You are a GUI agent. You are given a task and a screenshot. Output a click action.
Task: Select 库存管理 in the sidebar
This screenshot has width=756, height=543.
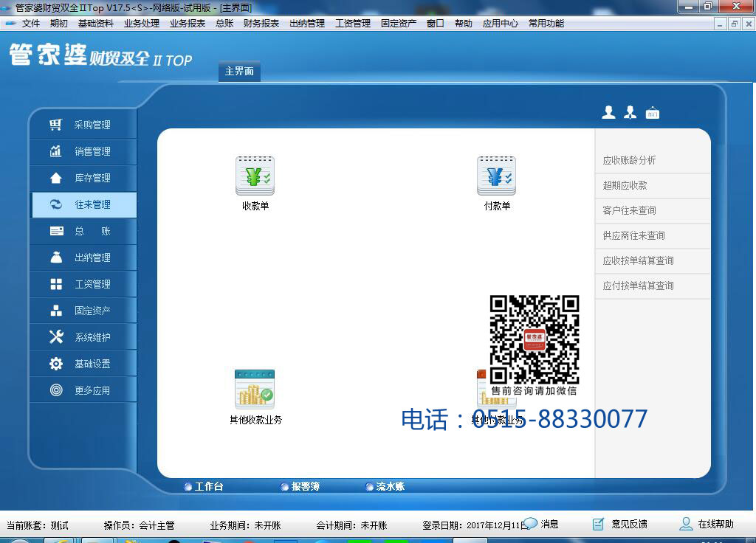pyautogui.click(x=83, y=178)
